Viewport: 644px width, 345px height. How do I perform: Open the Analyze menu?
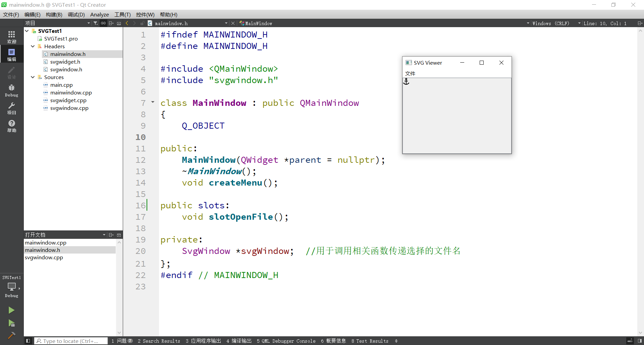click(100, 15)
